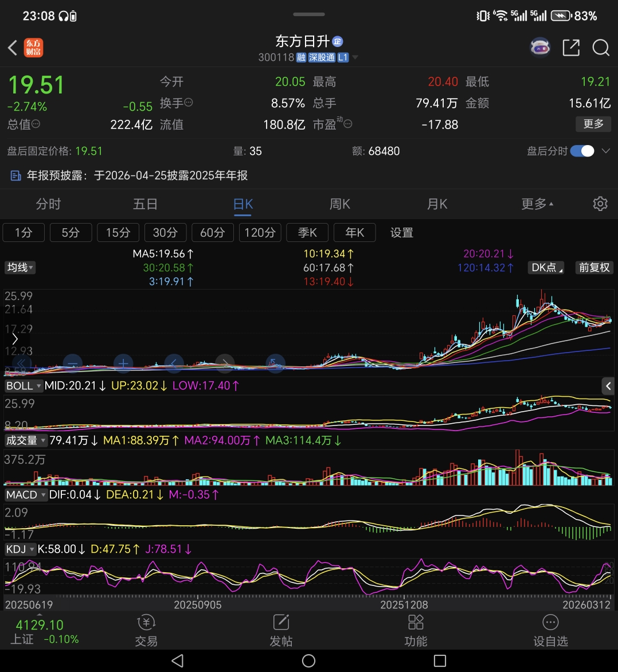Image resolution: width=618 pixels, height=672 pixels.
Task: Tap Android home circle button
Action: pos(308,661)
